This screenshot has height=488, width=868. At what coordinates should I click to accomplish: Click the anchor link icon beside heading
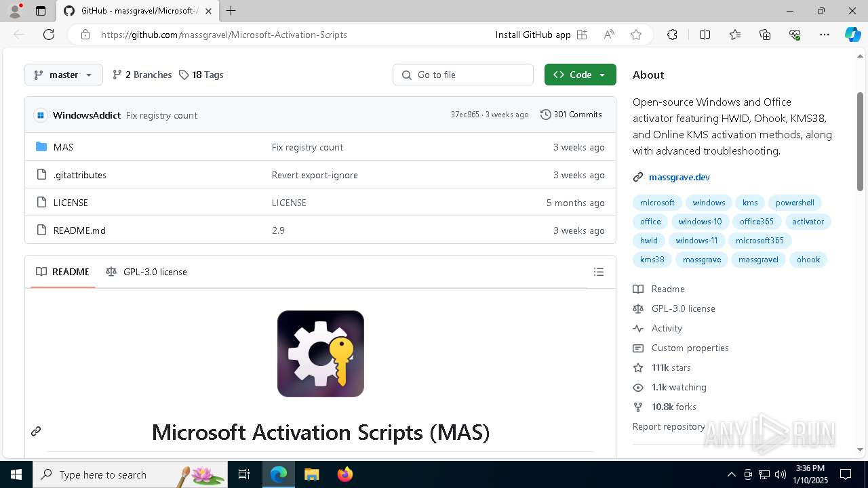pyautogui.click(x=36, y=431)
